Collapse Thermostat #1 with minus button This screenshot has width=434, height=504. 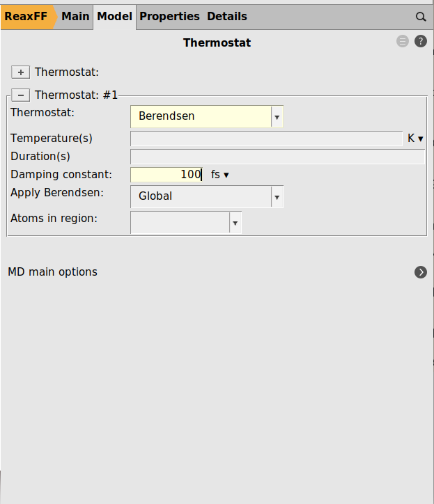click(20, 95)
